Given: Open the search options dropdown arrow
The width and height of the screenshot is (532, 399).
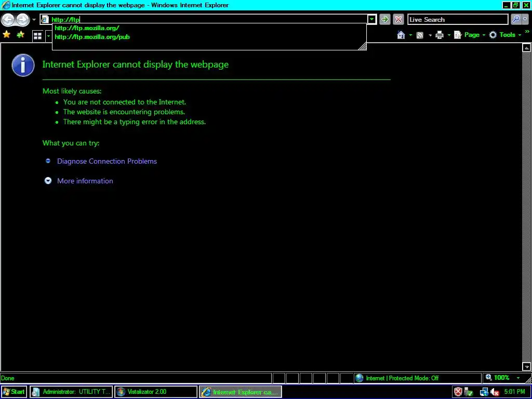Looking at the screenshot, I should click(x=525, y=19).
